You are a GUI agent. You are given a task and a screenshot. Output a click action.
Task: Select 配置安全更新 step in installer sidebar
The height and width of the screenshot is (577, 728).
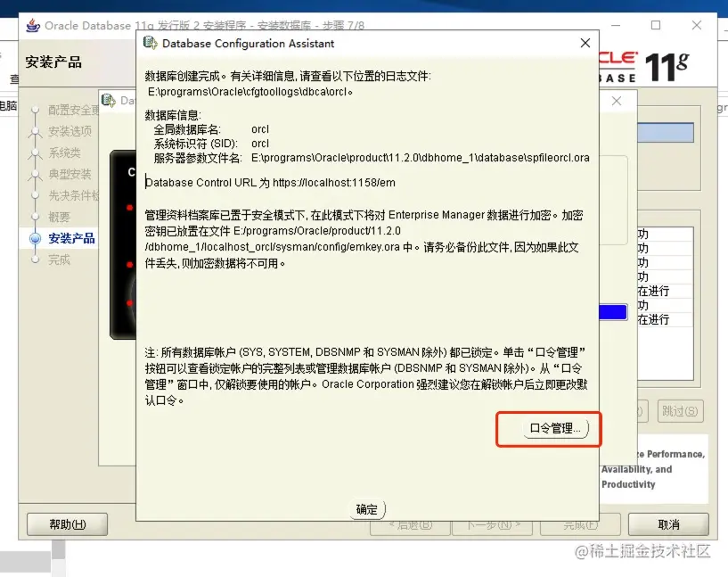[73, 110]
